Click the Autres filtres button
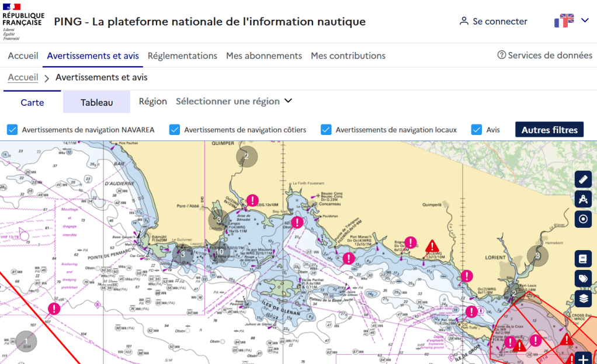The image size is (597, 364). 549,130
